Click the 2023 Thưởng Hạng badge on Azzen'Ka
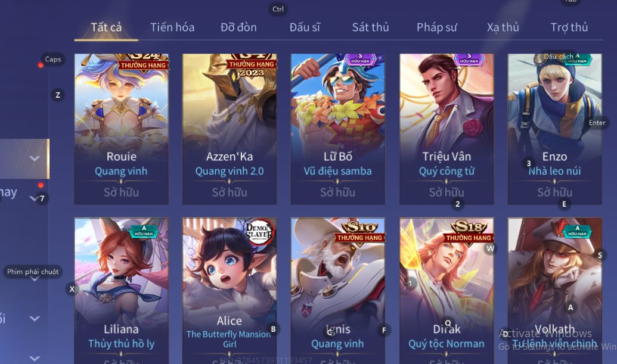The width and height of the screenshot is (617, 364). 252,66
